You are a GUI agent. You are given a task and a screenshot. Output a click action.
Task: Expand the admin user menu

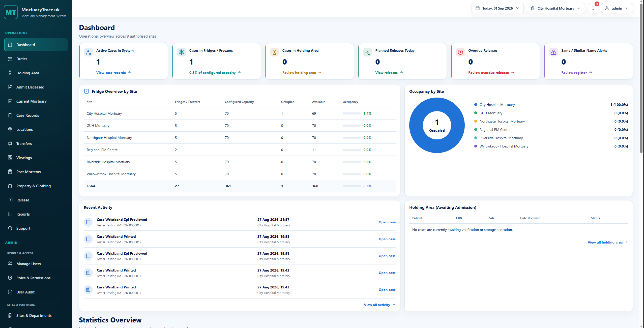(617, 8)
